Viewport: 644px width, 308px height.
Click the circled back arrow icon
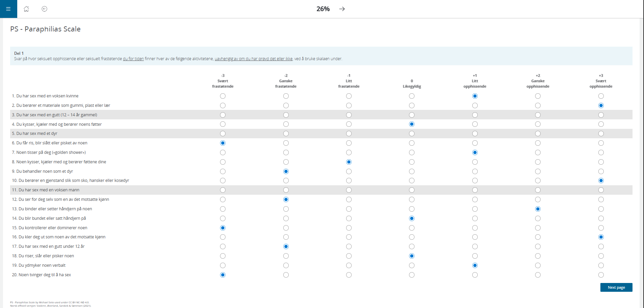pyautogui.click(x=44, y=9)
